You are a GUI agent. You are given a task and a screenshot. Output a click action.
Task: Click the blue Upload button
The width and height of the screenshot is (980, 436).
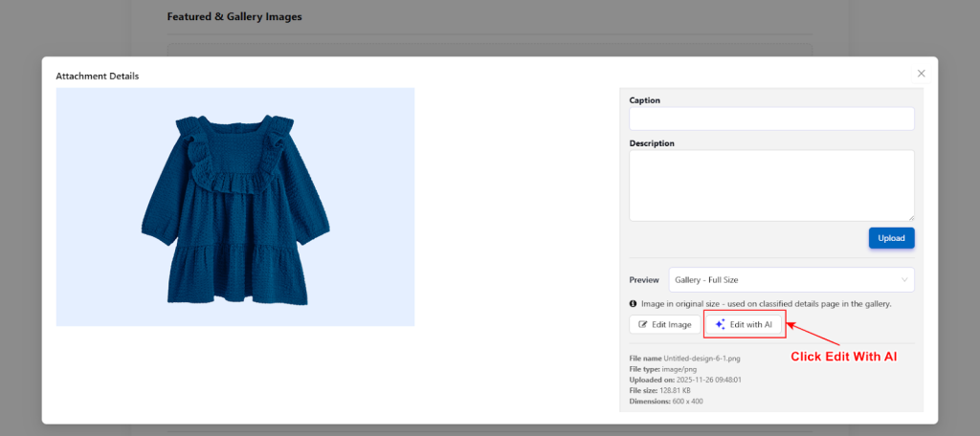891,238
